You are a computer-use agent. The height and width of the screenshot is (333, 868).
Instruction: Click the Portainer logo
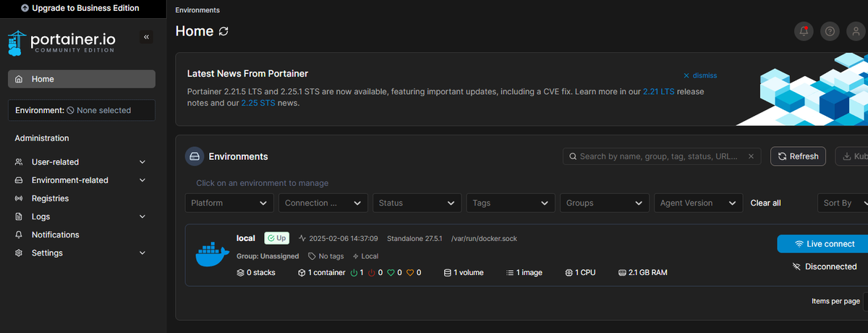[64, 42]
